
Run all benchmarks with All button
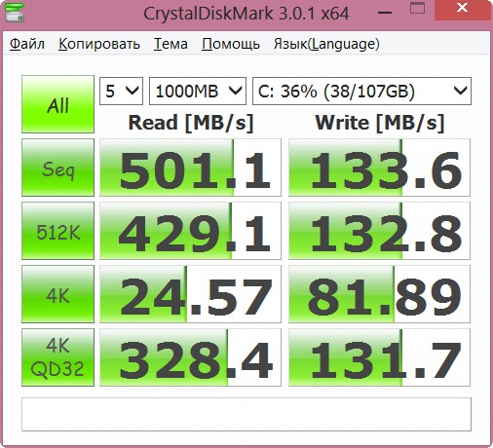coord(57,104)
